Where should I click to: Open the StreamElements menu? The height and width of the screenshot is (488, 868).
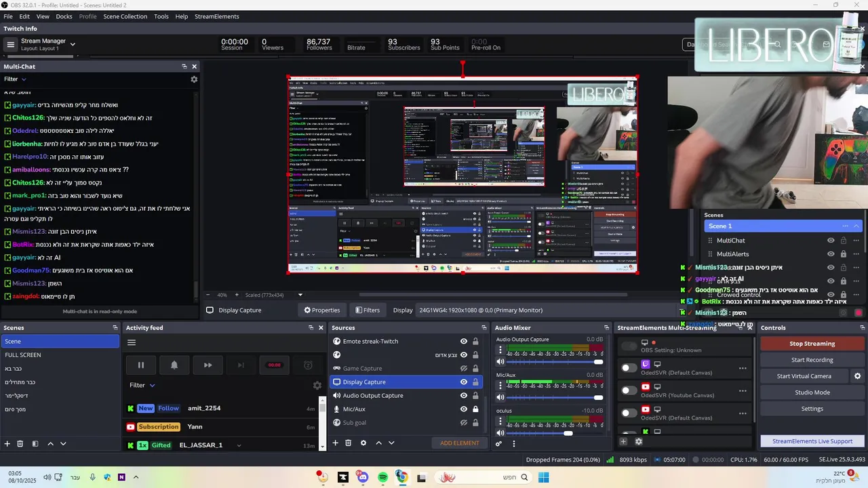coord(217,16)
